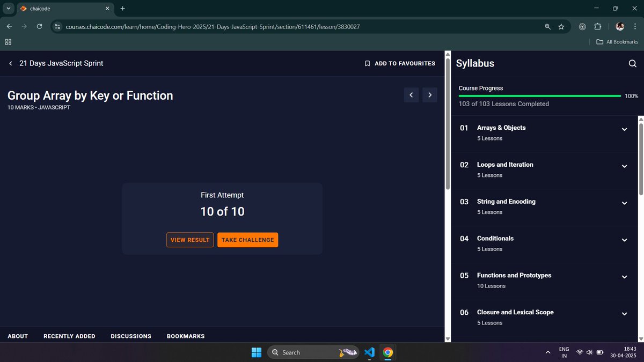The image size is (644, 362).
Task: Click the View Result button
Action: tap(190, 240)
